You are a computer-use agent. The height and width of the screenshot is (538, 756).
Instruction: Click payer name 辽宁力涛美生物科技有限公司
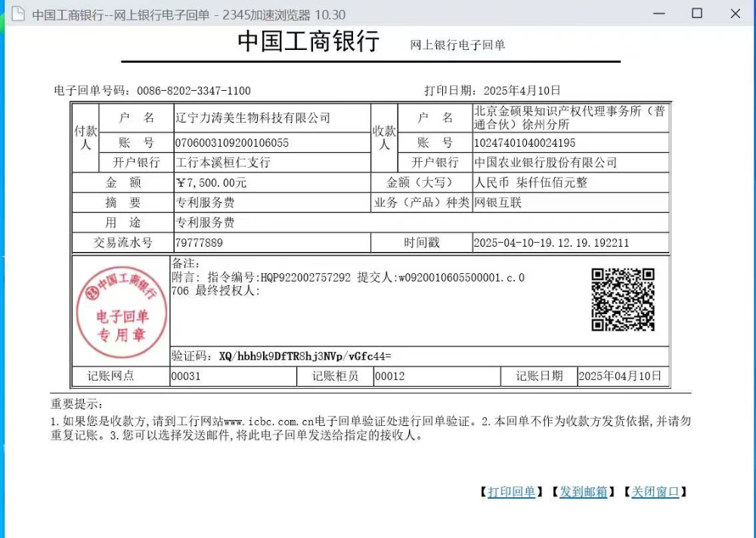point(253,118)
